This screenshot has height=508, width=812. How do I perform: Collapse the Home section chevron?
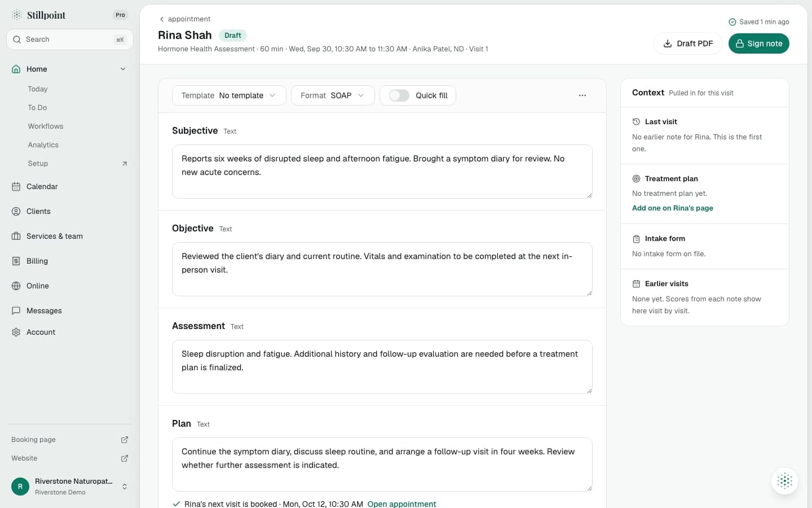(123, 69)
